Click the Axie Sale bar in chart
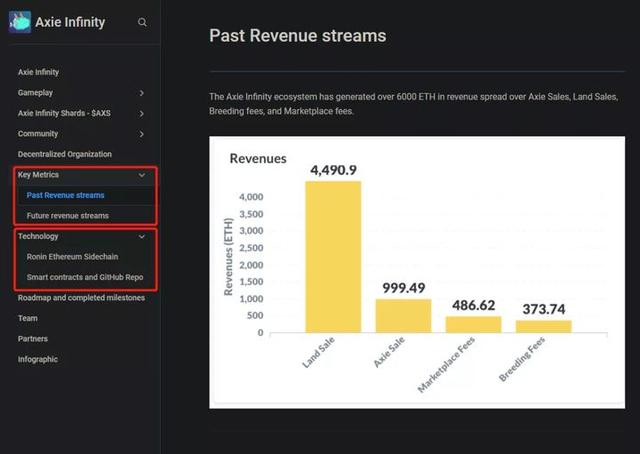Viewport: 640px width, 454px height. (403, 316)
